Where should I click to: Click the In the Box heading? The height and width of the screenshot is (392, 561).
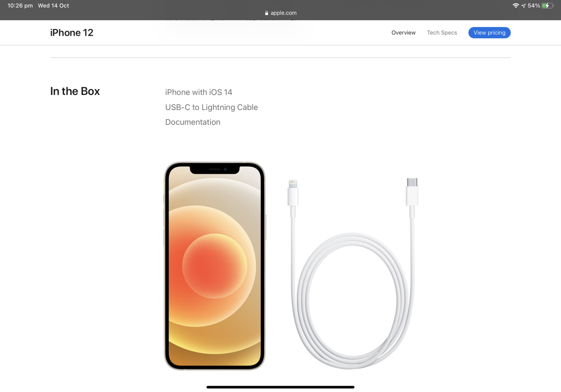pyautogui.click(x=75, y=91)
